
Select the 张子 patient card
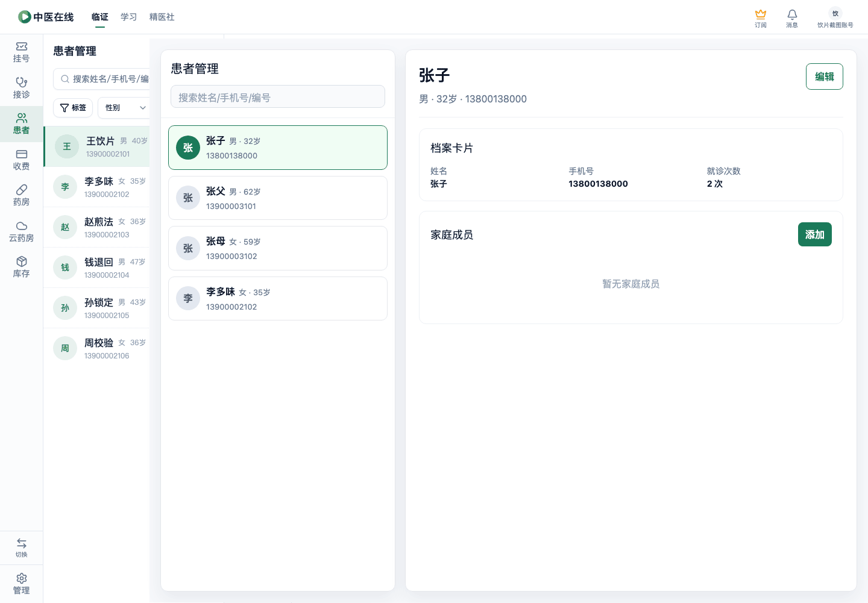[x=278, y=148]
